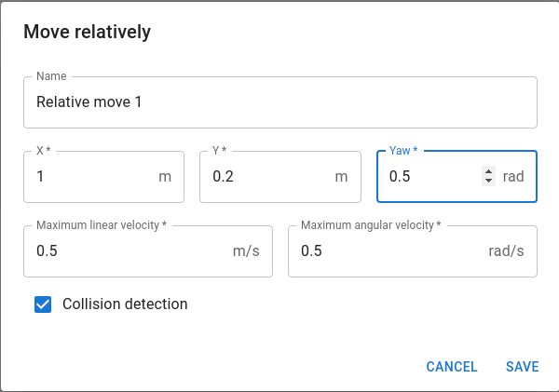Click the Yaw field label

(403, 151)
